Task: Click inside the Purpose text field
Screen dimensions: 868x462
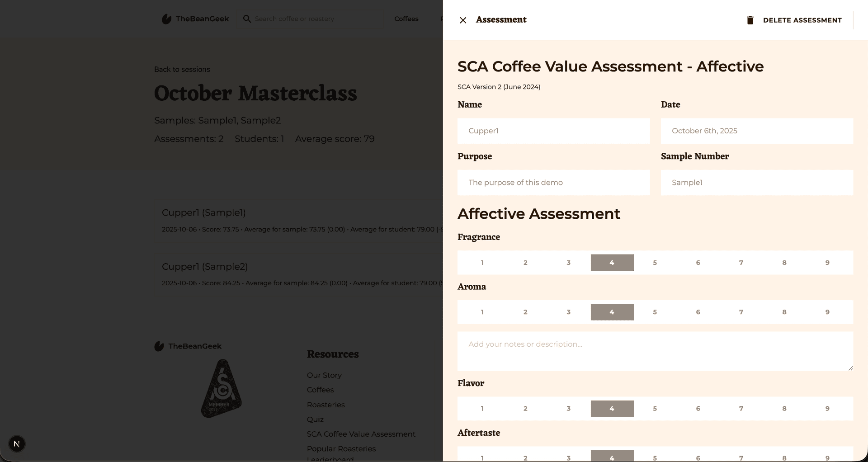Action: coord(553,183)
